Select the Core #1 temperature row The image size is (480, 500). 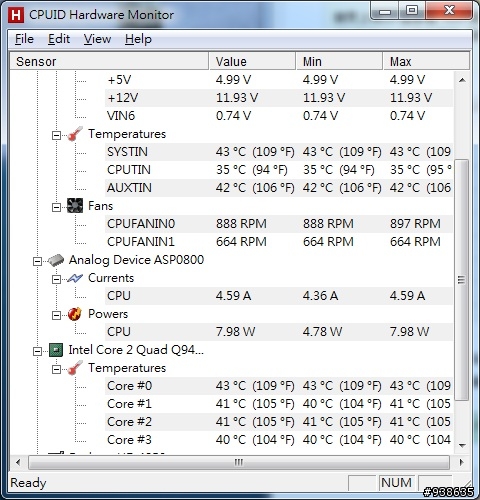[279, 404]
